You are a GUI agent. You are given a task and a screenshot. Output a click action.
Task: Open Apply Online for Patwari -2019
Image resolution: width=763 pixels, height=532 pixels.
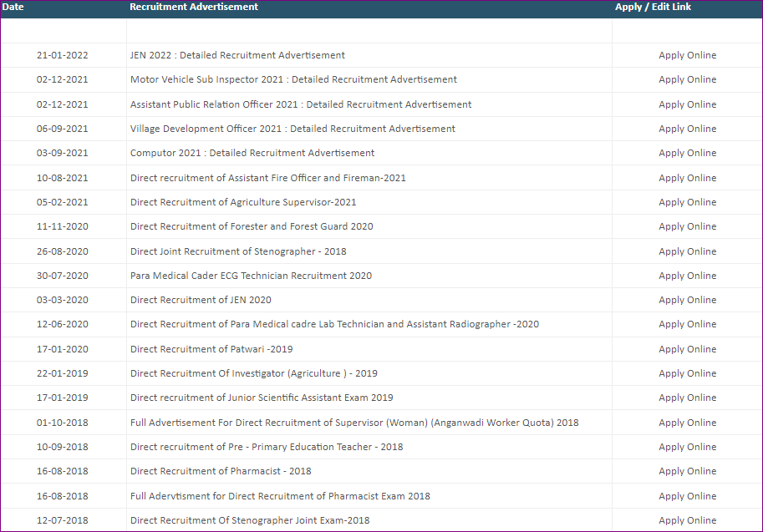(x=687, y=349)
